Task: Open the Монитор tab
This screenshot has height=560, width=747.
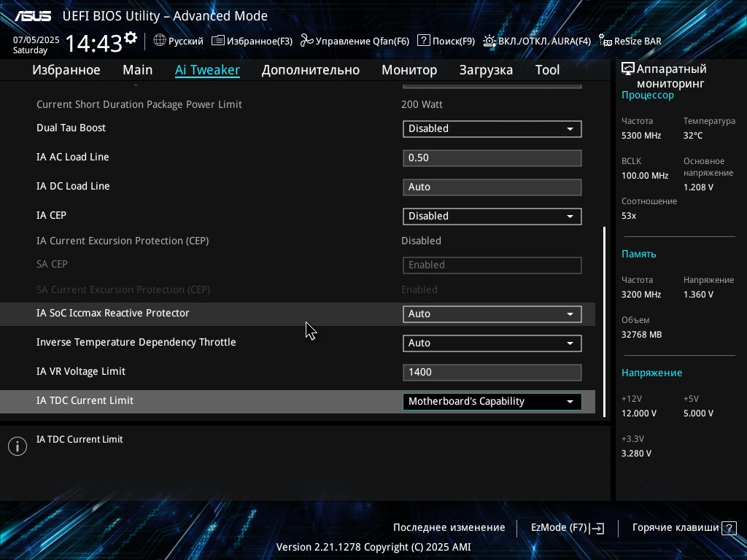Action: click(x=409, y=70)
